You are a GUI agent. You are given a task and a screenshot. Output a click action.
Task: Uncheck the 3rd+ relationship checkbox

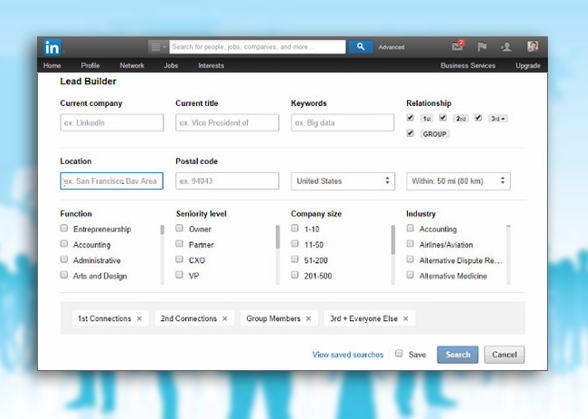pos(478,118)
